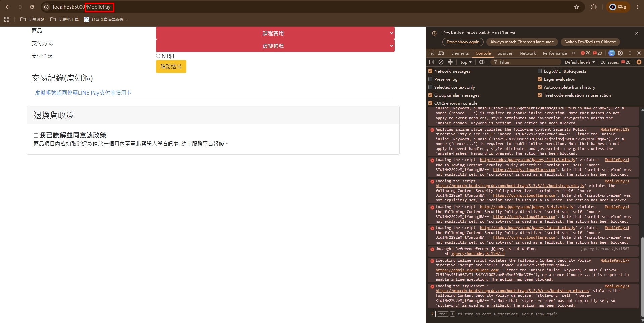The image size is (644, 323).
Task: Open the error count badge in DevTools
Action: (586, 53)
